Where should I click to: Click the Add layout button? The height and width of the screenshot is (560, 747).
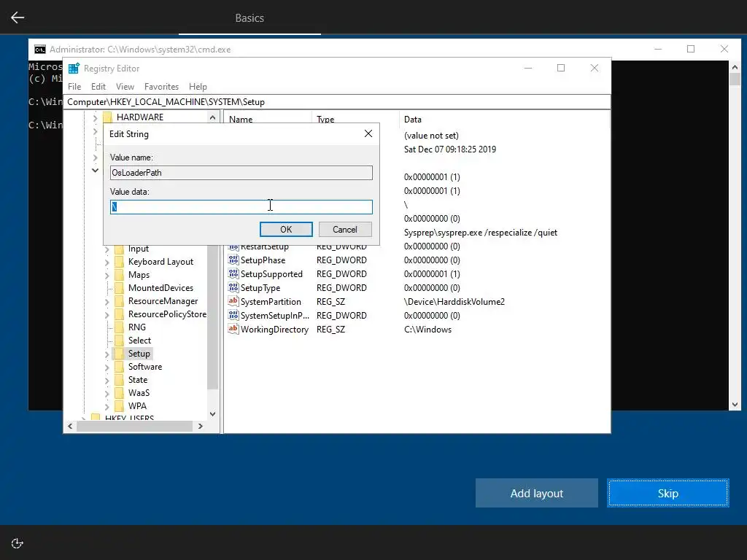(x=536, y=494)
